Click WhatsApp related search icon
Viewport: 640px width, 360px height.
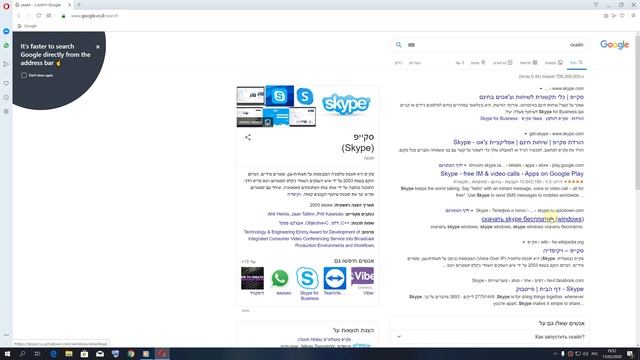click(280, 278)
